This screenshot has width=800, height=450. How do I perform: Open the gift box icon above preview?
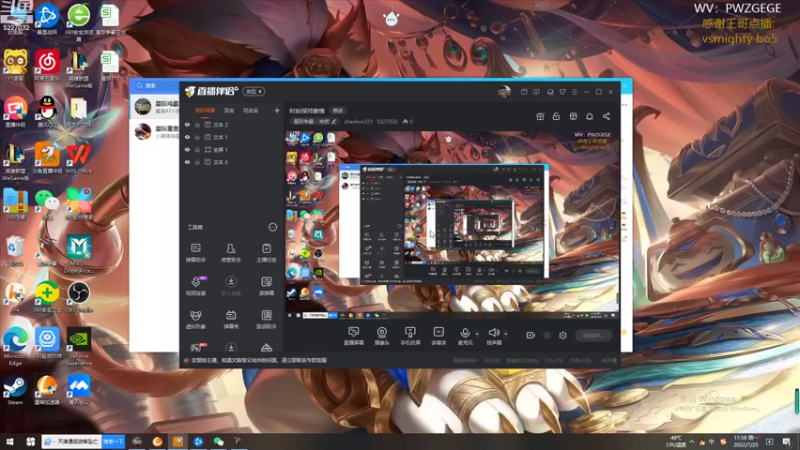(x=540, y=116)
